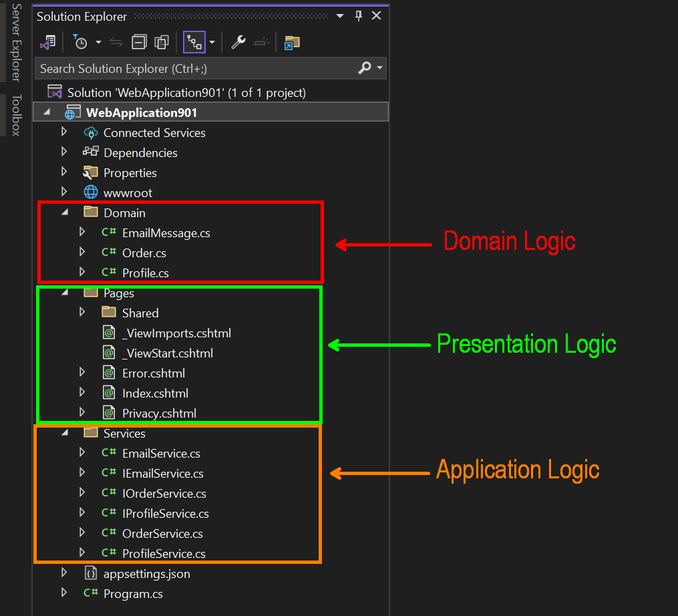This screenshot has width=678, height=616.
Task: Click C# icon beside IEmailService.cs
Action: (108, 472)
